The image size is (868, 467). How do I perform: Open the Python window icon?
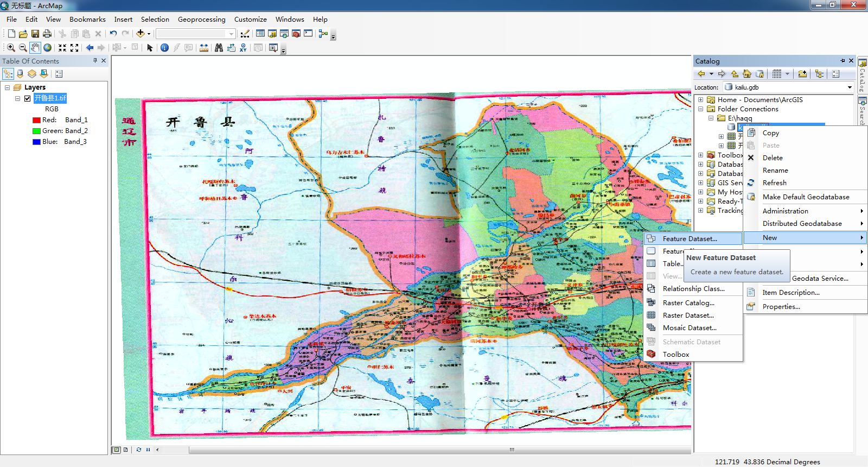(x=308, y=34)
